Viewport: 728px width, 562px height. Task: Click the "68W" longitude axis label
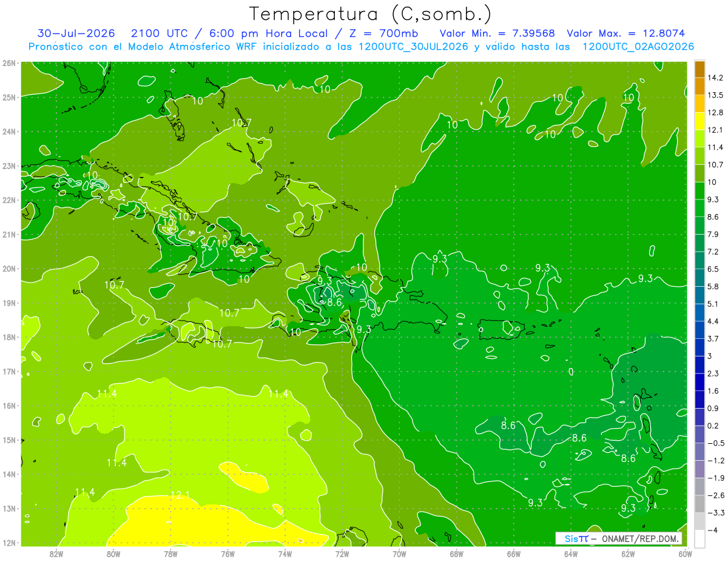click(x=457, y=554)
